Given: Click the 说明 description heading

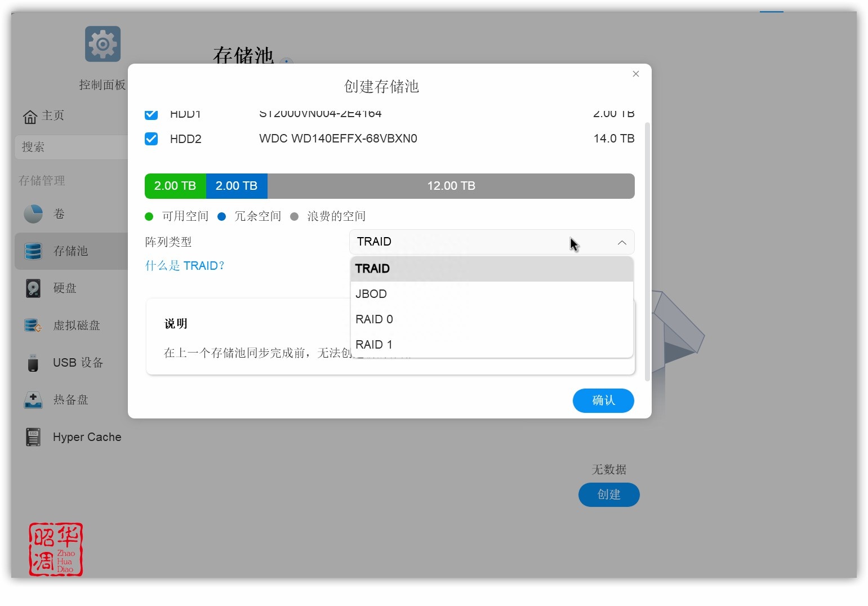Looking at the screenshot, I should click(176, 324).
